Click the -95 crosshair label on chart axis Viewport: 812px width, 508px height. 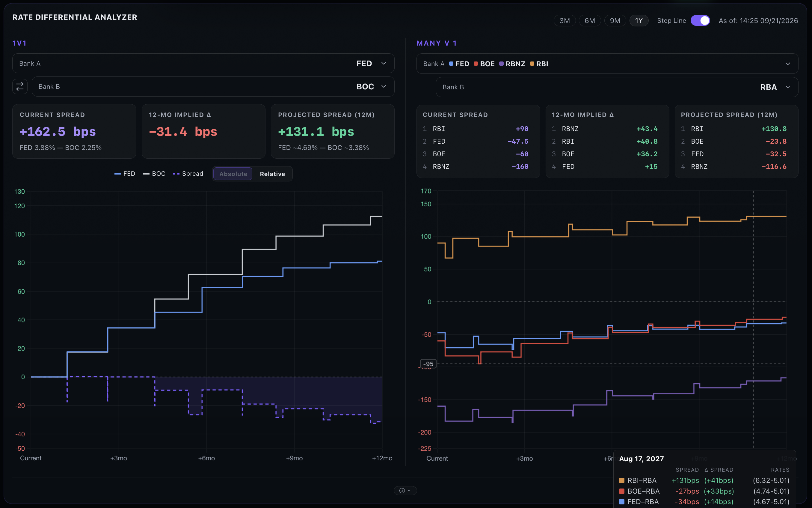click(x=428, y=364)
